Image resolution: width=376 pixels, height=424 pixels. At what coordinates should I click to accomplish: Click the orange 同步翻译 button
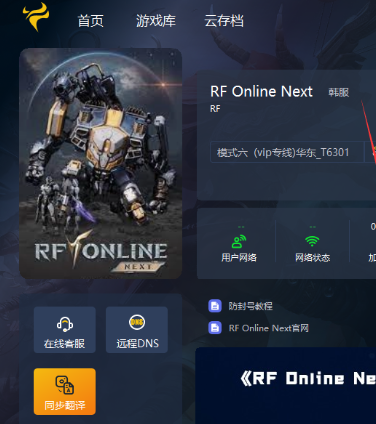click(x=65, y=391)
